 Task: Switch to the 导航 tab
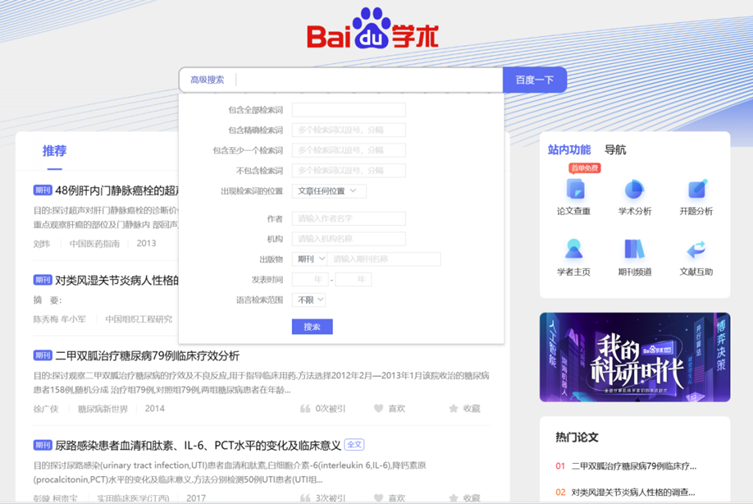615,150
